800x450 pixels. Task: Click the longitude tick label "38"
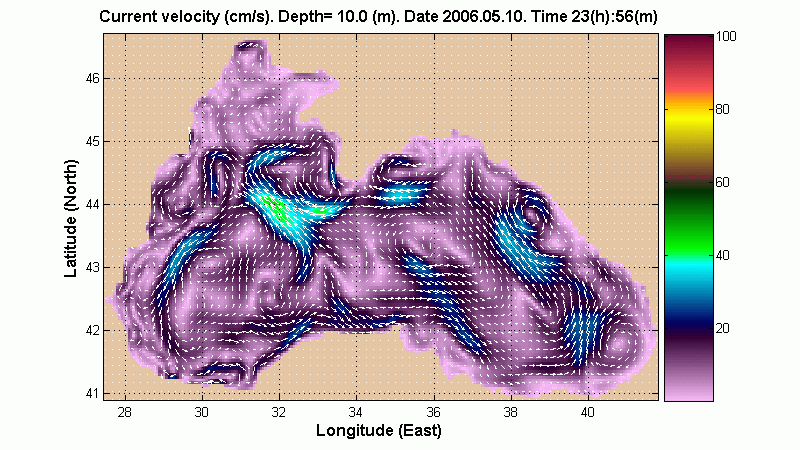[510, 411]
